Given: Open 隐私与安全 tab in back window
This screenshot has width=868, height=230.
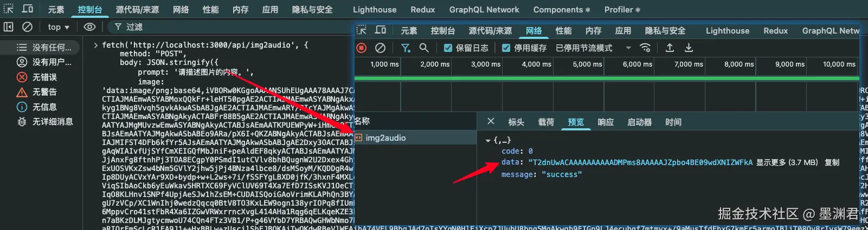Looking at the screenshot, I should (x=312, y=10).
